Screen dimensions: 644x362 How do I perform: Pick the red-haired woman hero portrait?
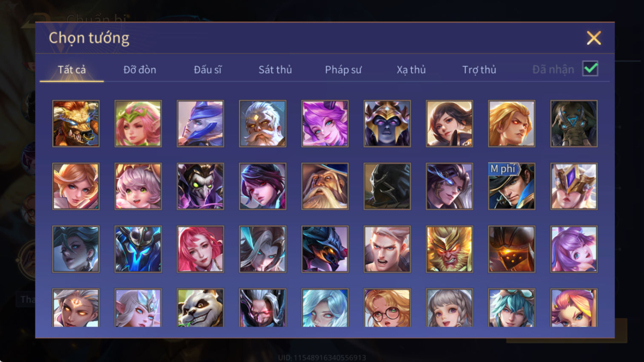click(200, 249)
